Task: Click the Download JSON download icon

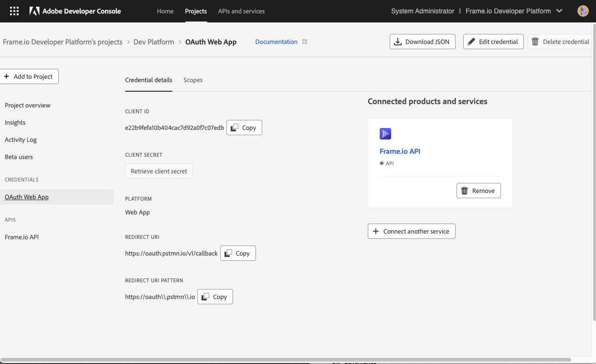Action: click(x=397, y=42)
